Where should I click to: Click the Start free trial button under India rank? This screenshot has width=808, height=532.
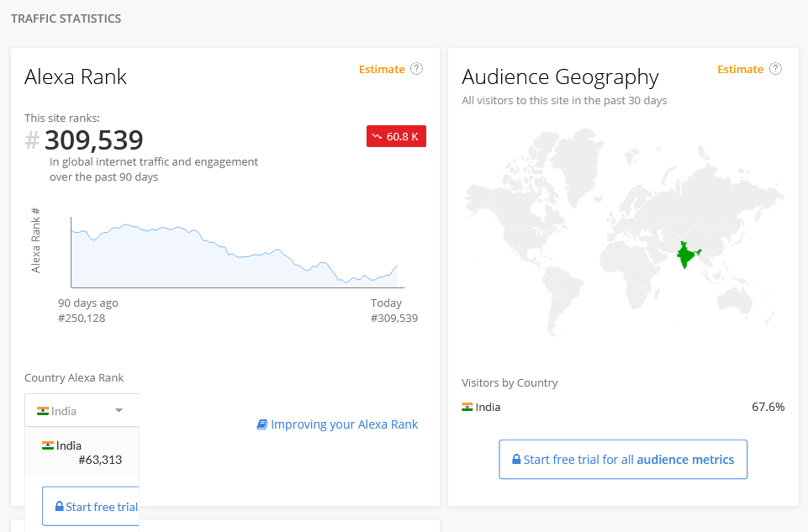coord(91,506)
